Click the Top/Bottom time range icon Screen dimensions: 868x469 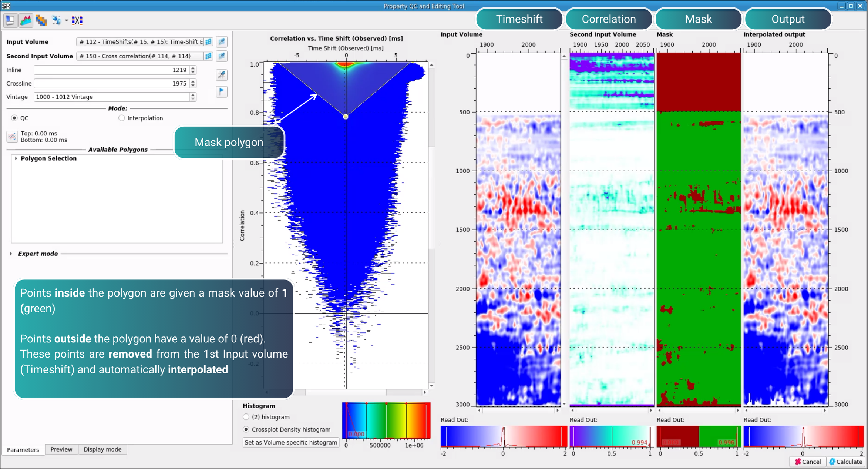(x=12, y=137)
